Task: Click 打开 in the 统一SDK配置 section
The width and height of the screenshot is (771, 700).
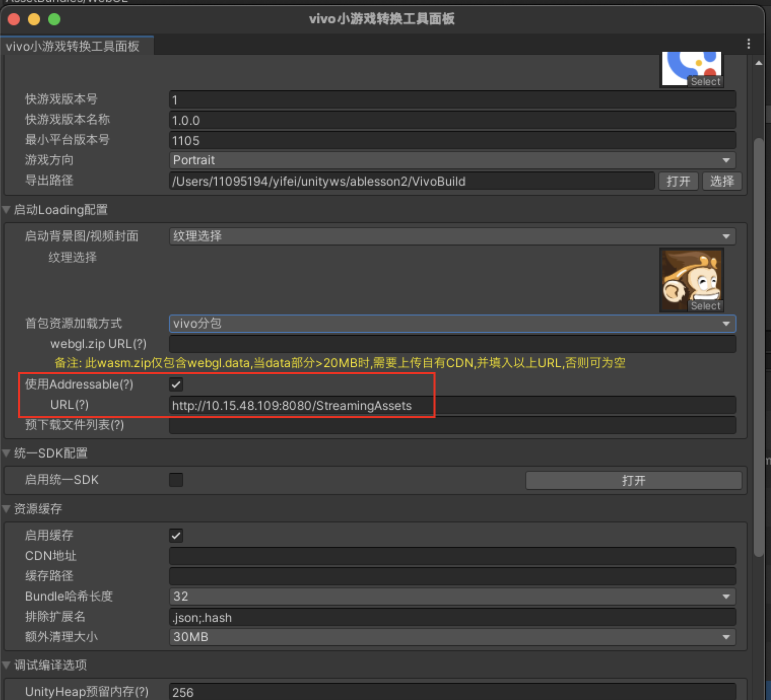Action: [x=633, y=480]
